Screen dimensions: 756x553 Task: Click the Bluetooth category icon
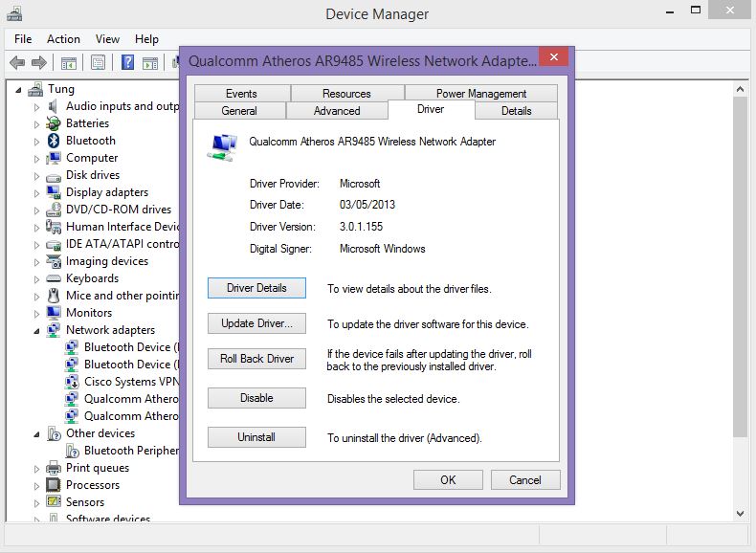coord(53,141)
